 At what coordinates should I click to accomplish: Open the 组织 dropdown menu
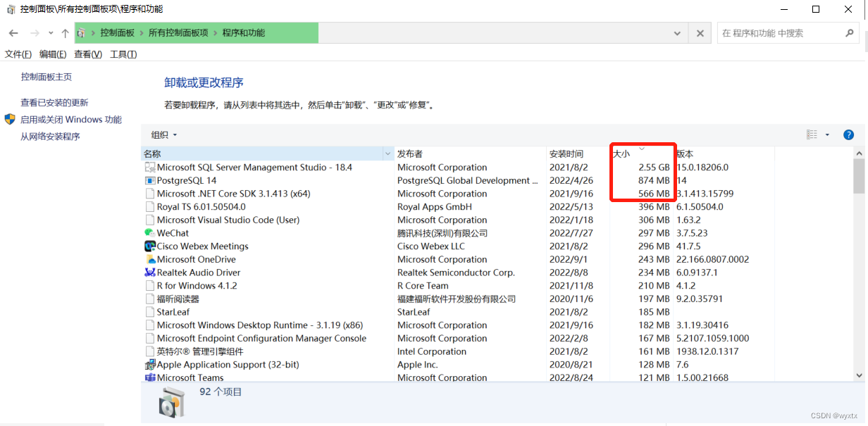pyautogui.click(x=164, y=134)
